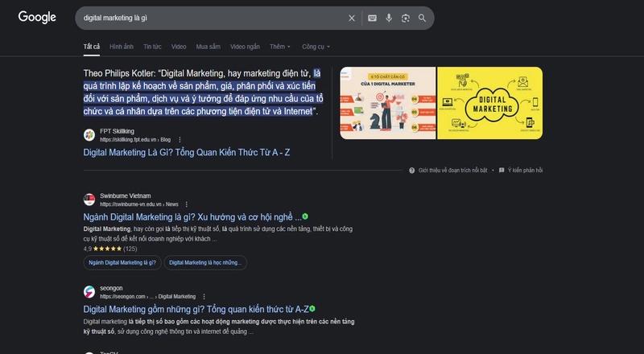Open the on-screen keyboard input tool
Screen dimensions: 644x354
click(372, 18)
